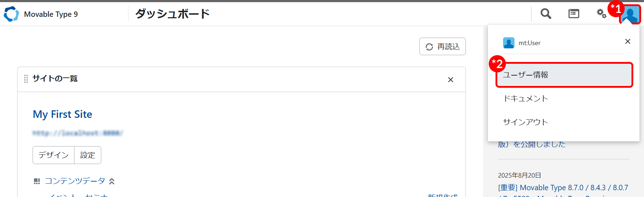Choose サインアウト to sign out

pos(526,122)
